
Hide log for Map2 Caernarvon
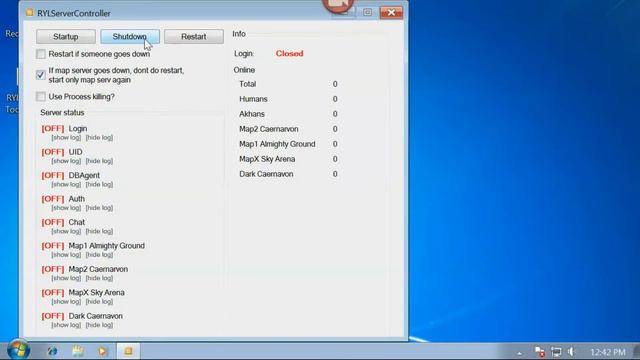[x=99, y=278]
